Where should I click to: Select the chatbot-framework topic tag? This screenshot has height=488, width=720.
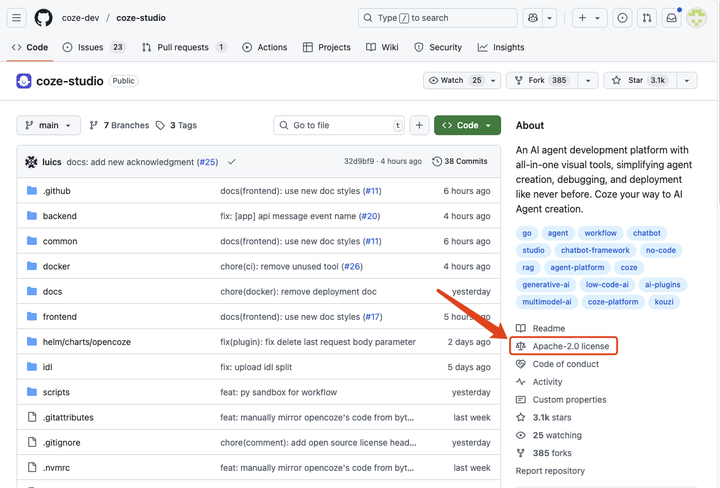click(595, 251)
